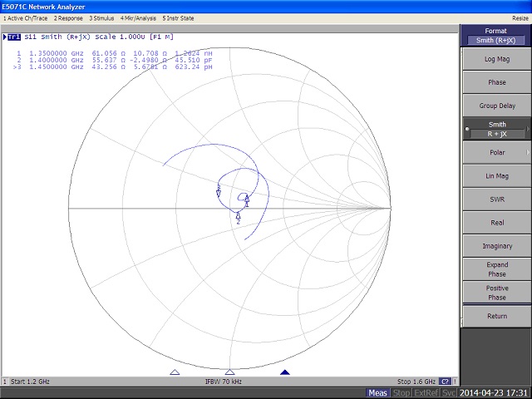
Task: Click the exclamation status icon beside C?
Action: click(x=455, y=382)
